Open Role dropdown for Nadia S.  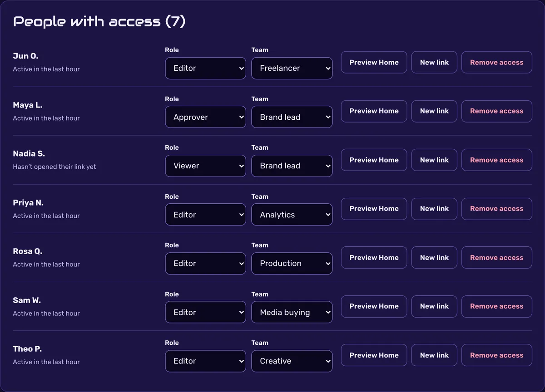coord(205,166)
